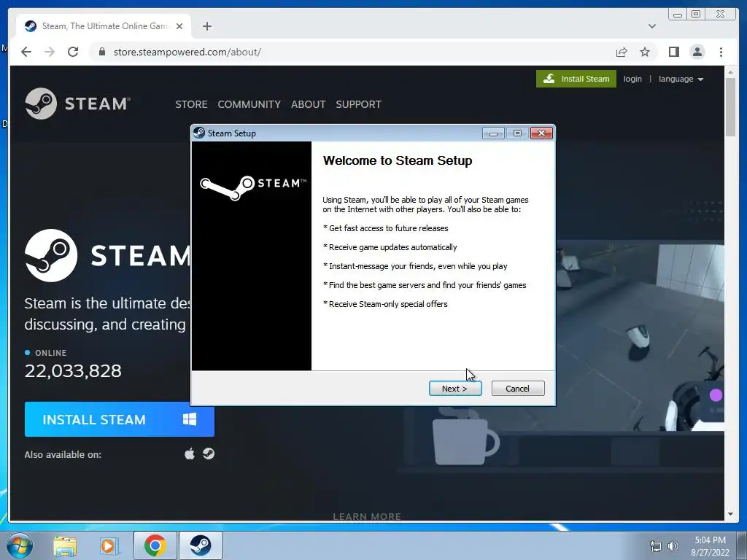Click the network tray icon
747x560 pixels.
pos(656,546)
